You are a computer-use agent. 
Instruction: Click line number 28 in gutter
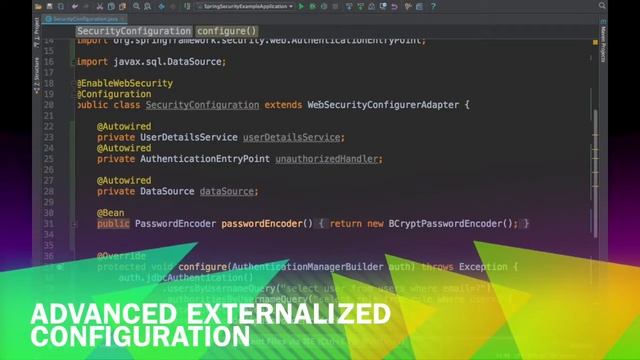pos(49,191)
